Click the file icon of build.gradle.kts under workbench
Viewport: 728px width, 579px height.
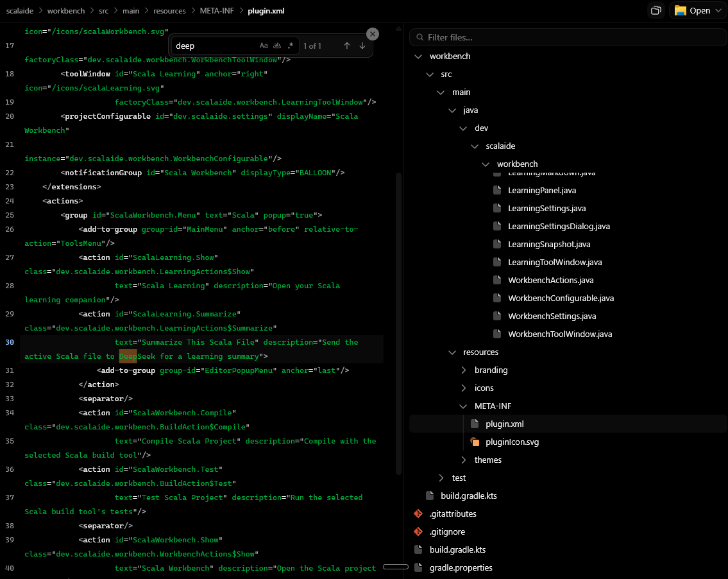pyautogui.click(x=430, y=496)
